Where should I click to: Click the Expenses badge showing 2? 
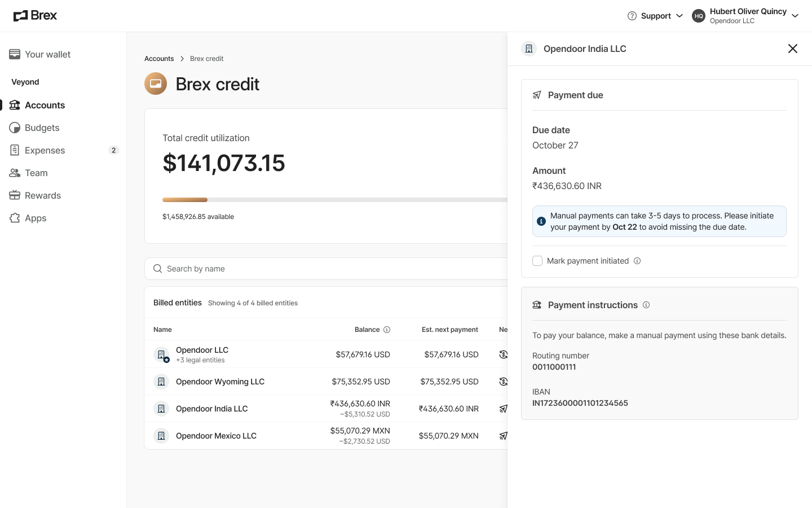pyautogui.click(x=114, y=150)
